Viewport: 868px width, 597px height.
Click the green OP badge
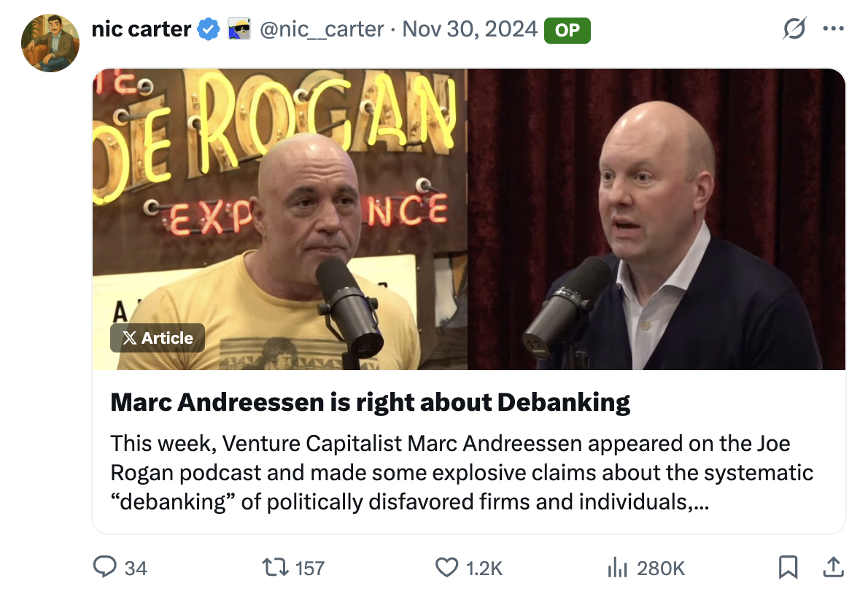[x=567, y=29]
